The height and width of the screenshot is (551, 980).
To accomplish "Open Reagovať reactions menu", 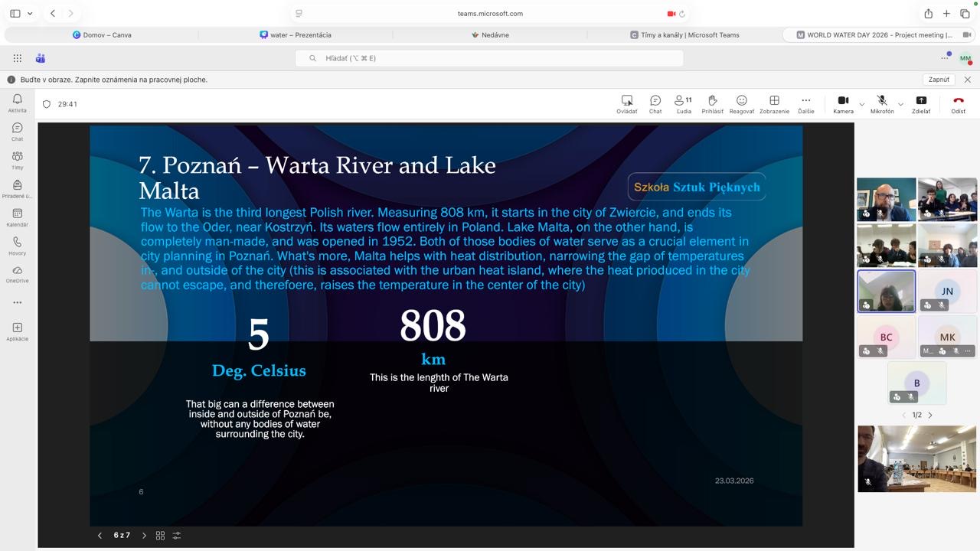I will [x=741, y=104].
